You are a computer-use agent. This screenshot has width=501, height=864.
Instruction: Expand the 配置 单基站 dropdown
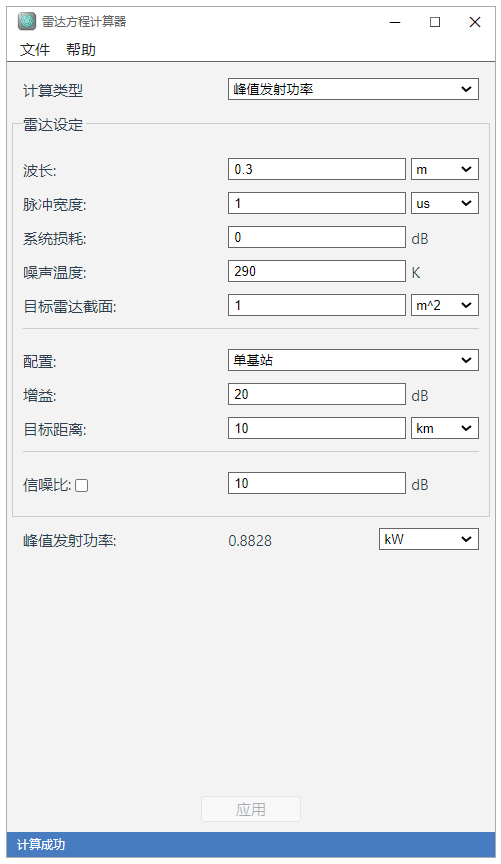coord(353,360)
